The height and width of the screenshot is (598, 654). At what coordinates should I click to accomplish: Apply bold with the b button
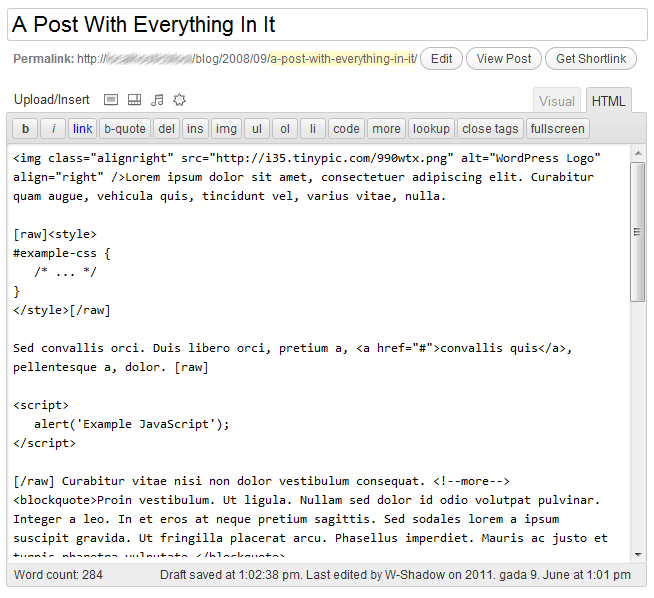(25, 128)
